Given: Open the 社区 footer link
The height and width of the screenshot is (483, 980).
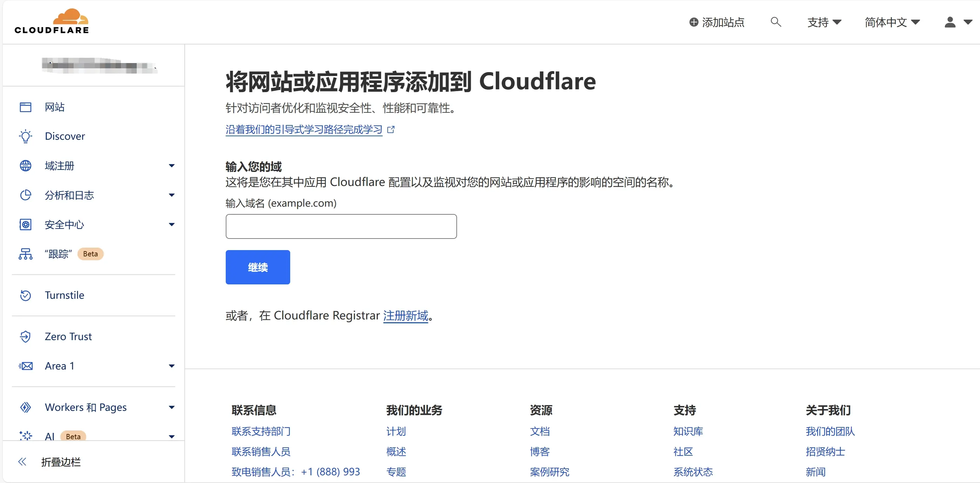Looking at the screenshot, I should [683, 452].
